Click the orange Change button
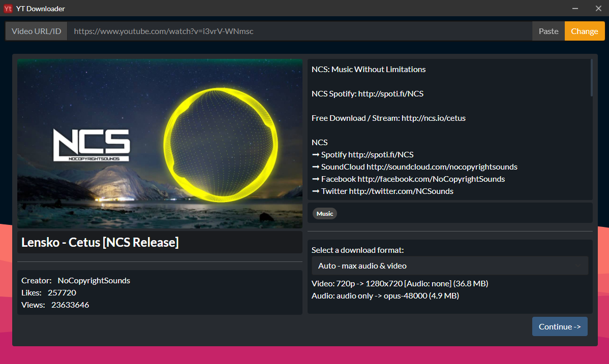Screen dimensions: 609x364 [585, 31]
